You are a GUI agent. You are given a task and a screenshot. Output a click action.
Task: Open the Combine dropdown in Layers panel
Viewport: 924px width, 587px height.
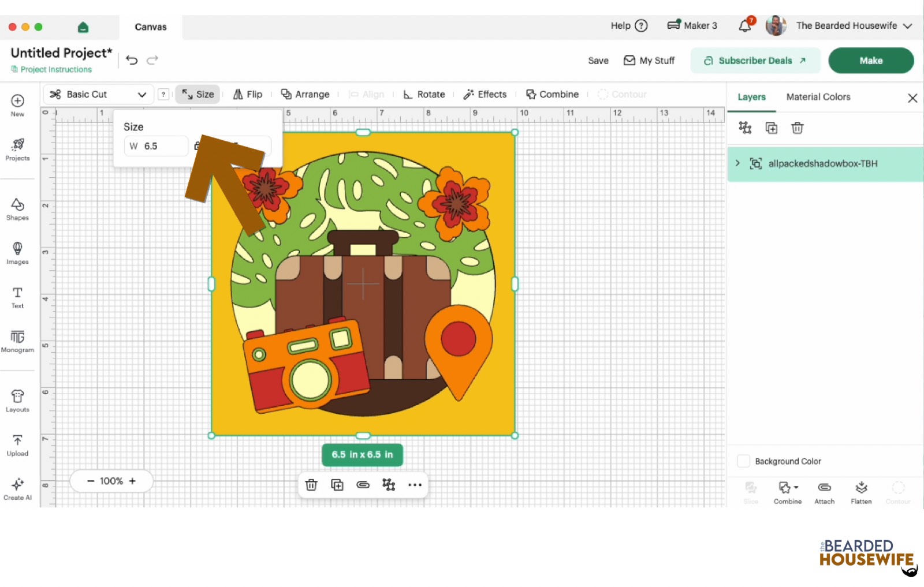788,493
